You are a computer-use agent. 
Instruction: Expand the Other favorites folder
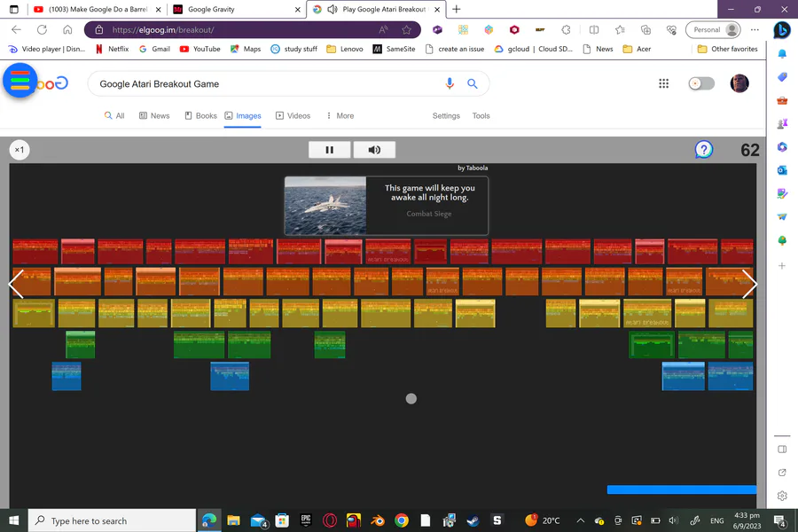click(728, 49)
